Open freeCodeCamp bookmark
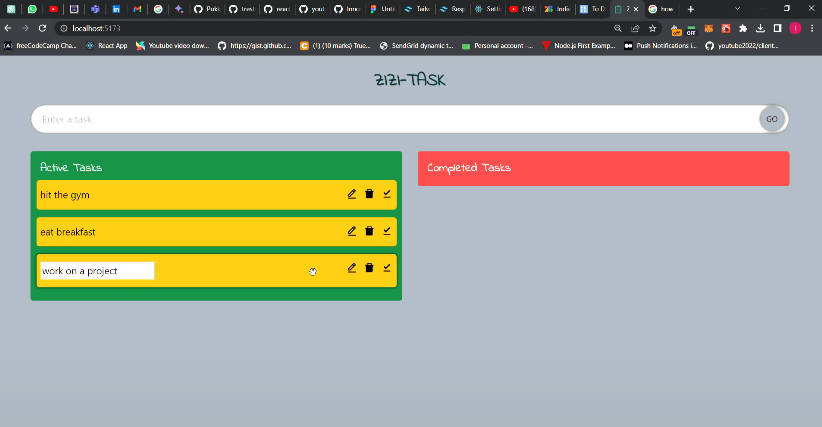 click(x=42, y=45)
